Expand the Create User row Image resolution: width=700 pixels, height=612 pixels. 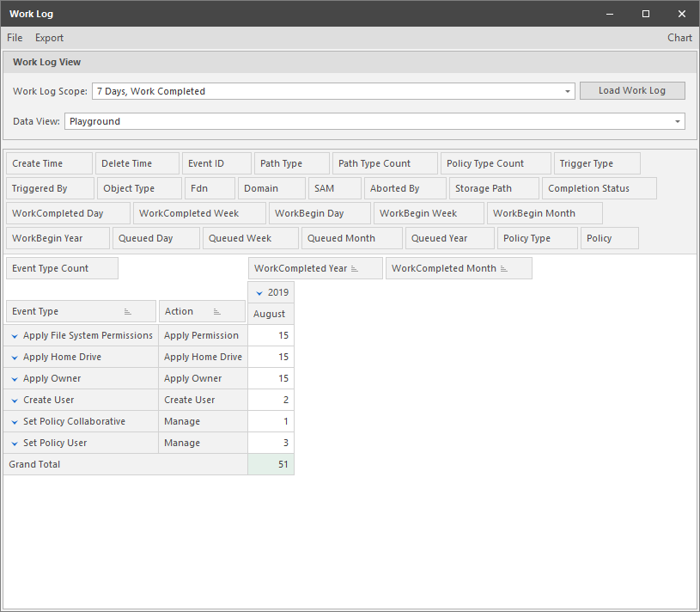(14, 400)
